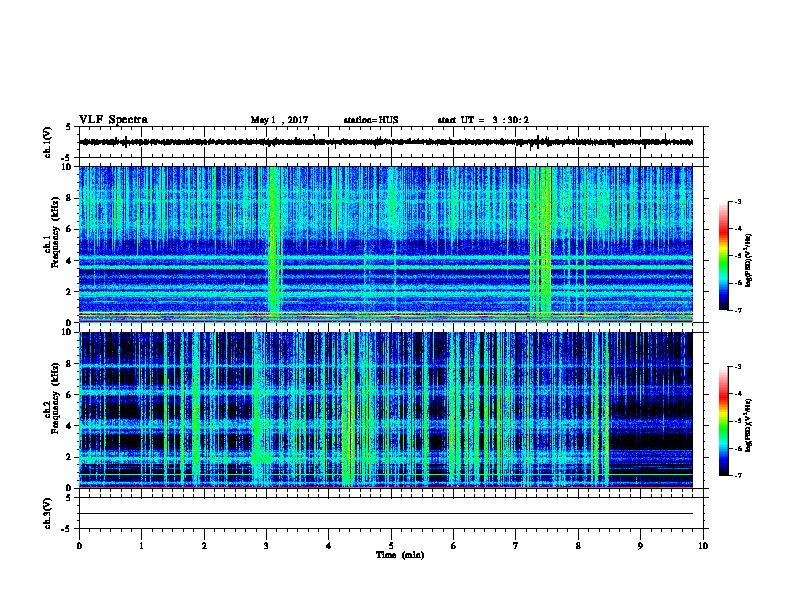Click the ch.1 frequency axis "4" tick label
The width and height of the screenshot is (792, 612).
click(69, 261)
